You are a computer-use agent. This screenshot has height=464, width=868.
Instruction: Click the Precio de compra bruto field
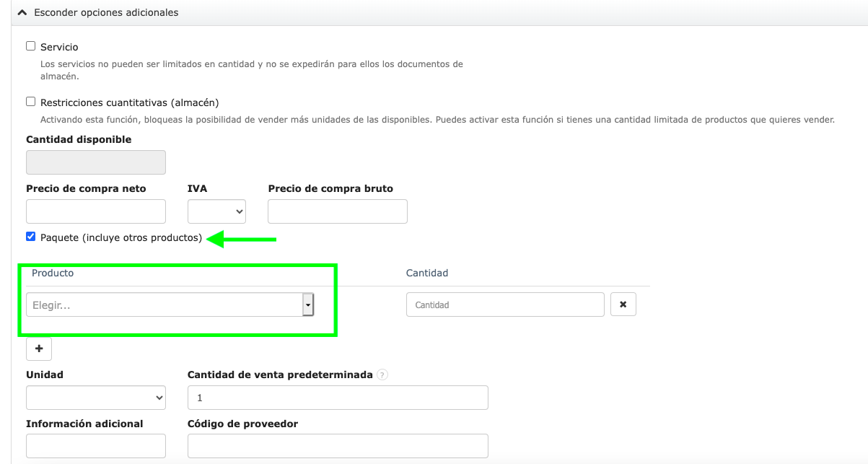[x=338, y=211]
